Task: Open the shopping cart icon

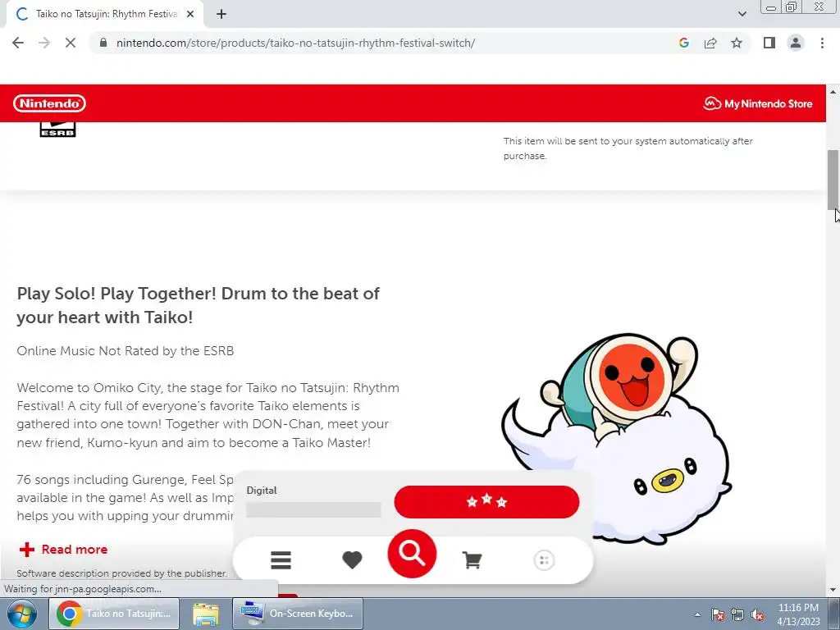Action: 472,560
